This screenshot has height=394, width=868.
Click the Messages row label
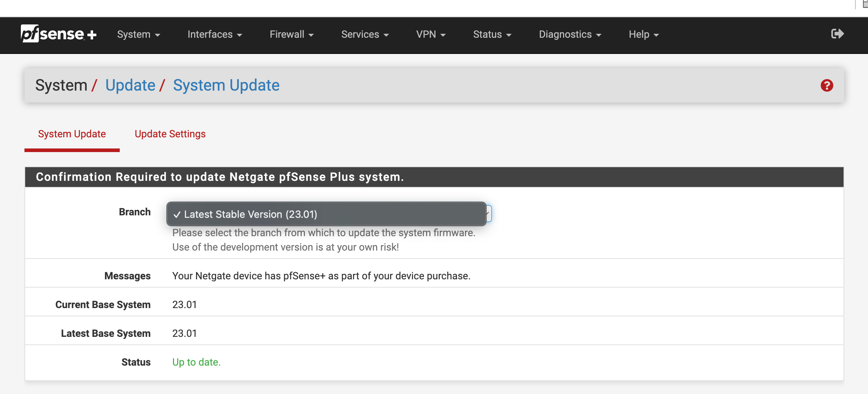click(x=127, y=276)
